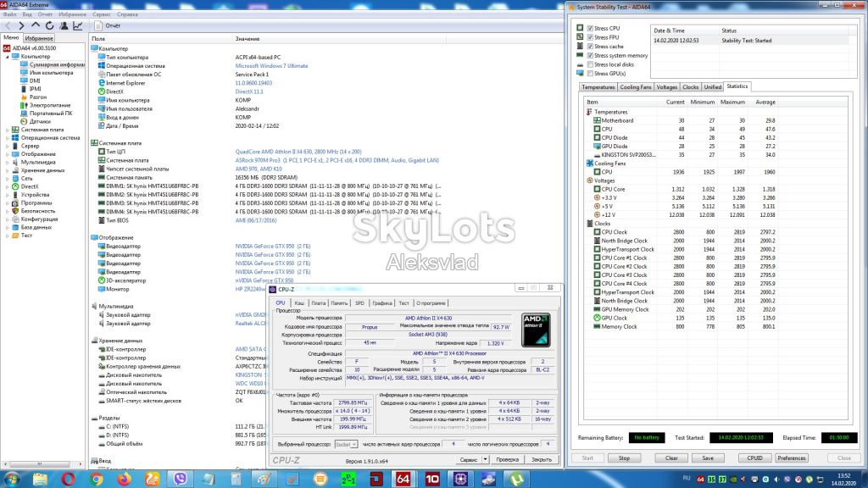The image size is (868, 488).
Task: Click the Back arrow in AIDA64 toolbar
Action: tap(8, 25)
